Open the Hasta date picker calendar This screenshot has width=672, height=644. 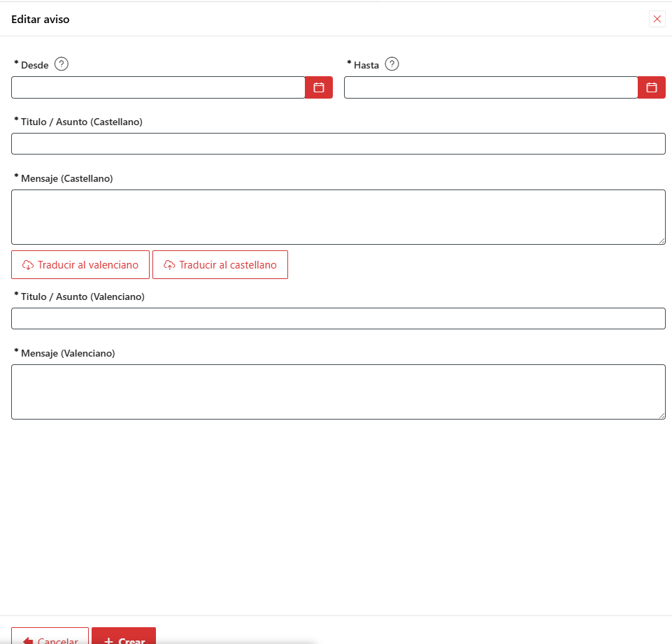(652, 87)
